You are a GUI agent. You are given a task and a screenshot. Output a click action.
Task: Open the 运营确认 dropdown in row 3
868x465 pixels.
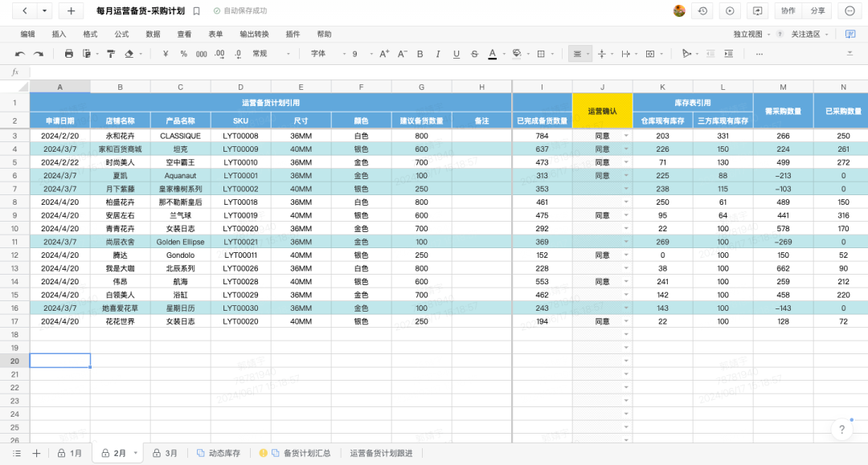[x=626, y=136]
